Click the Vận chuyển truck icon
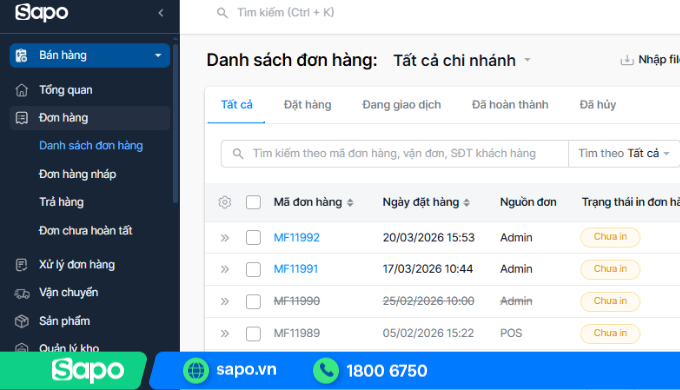This screenshot has height=390, width=680. 22,293
